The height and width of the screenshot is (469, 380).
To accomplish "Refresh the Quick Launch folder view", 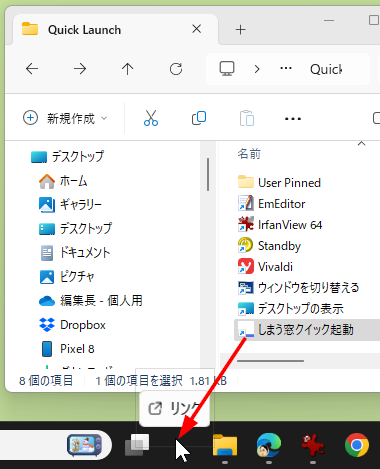I will [x=176, y=69].
